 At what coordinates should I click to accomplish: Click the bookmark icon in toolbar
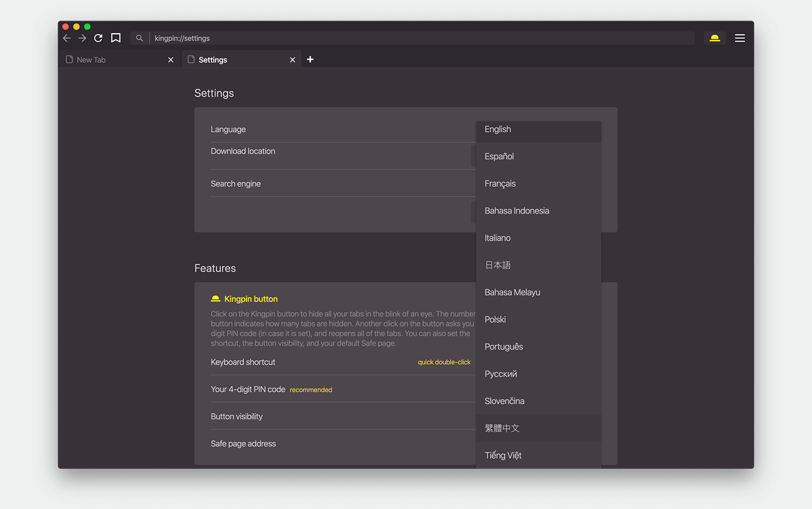(x=116, y=38)
